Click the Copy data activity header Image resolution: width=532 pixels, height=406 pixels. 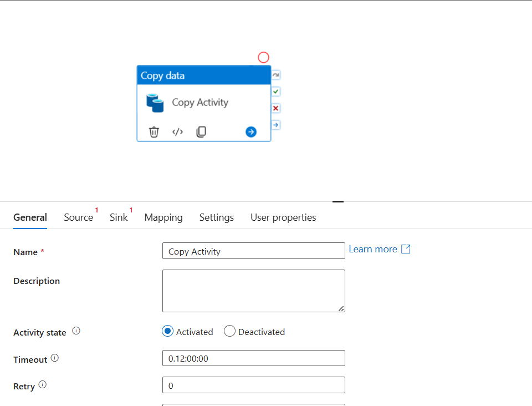pos(204,75)
